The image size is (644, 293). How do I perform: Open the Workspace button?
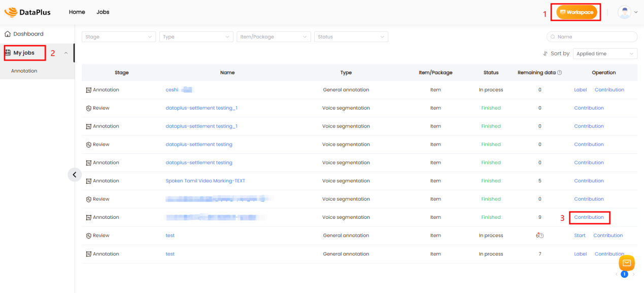pos(577,12)
